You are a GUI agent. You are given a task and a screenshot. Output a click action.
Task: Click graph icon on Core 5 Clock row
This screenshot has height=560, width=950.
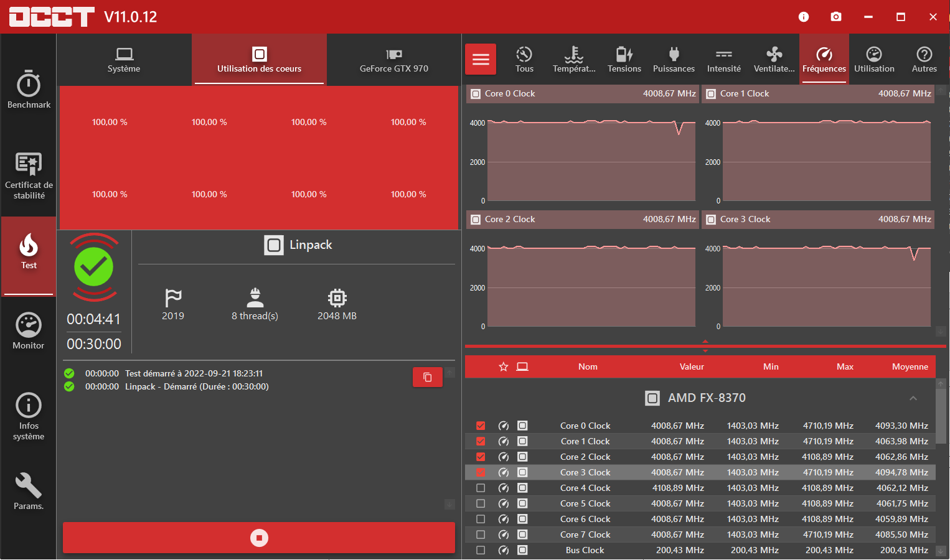[x=523, y=503]
